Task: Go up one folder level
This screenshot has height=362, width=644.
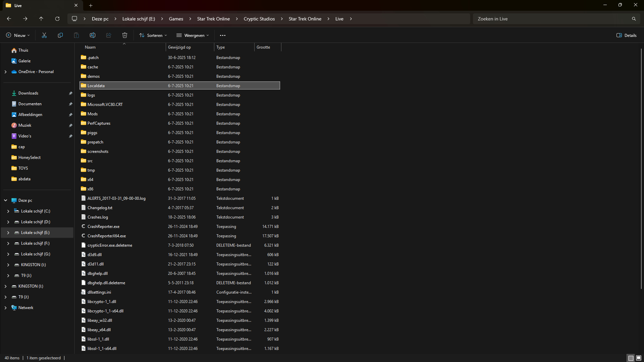Action: pyautogui.click(x=41, y=19)
